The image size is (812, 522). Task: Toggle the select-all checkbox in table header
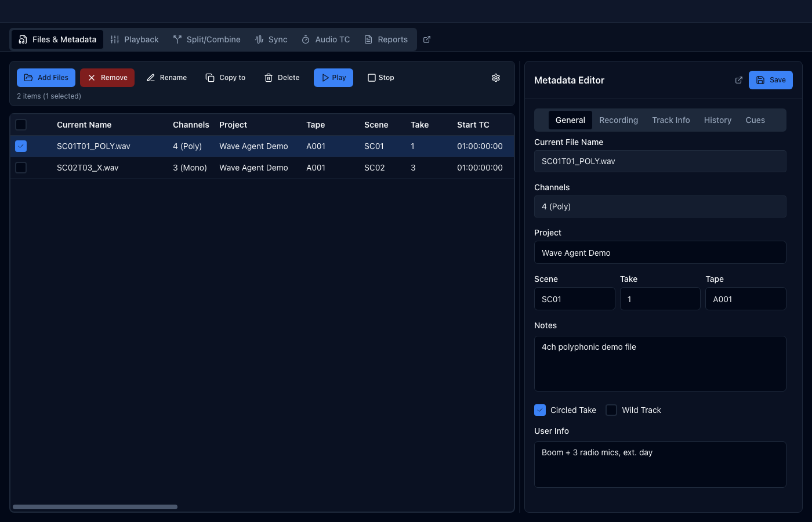point(21,125)
